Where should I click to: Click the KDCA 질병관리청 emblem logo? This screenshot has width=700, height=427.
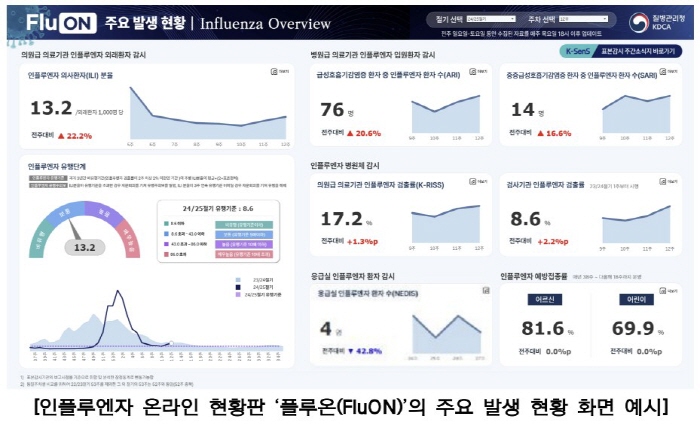[x=638, y=22]
